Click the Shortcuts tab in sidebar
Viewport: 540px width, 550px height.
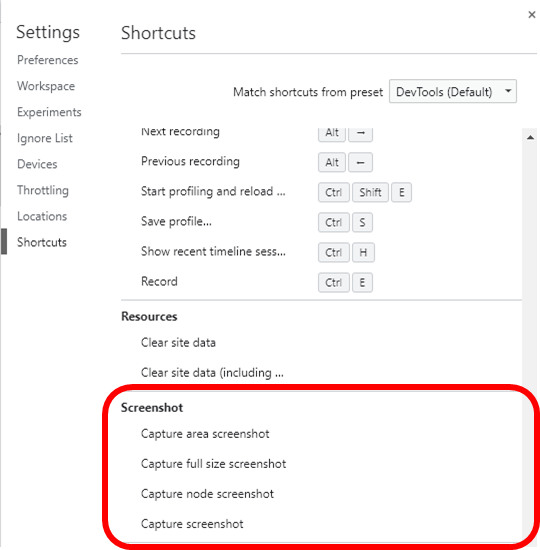(42, 242)
